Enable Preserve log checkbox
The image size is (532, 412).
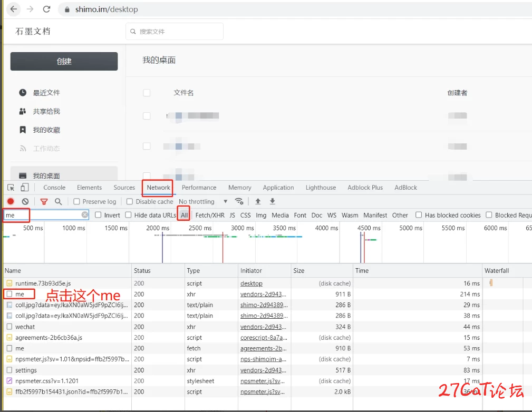coord(76,201)
